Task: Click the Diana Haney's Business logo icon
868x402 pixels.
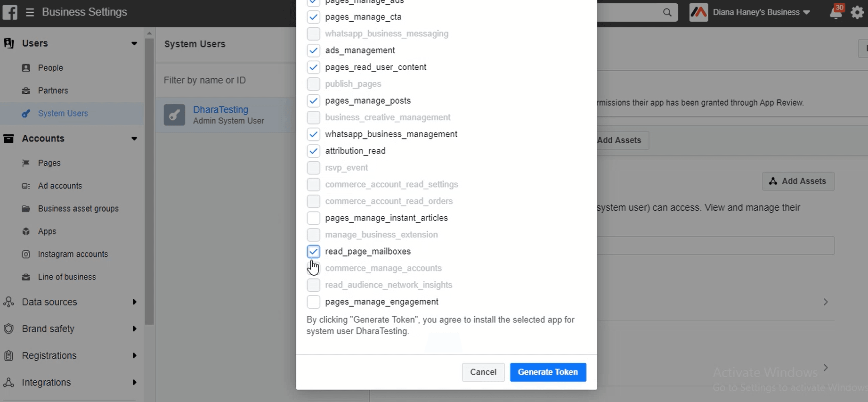Action: pos(698,12)
